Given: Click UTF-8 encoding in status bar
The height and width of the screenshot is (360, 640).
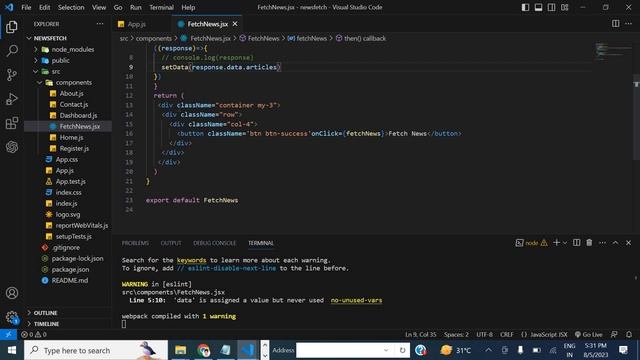Looking at the screenshot, I should pyautogui.click(x=484, y=334).
